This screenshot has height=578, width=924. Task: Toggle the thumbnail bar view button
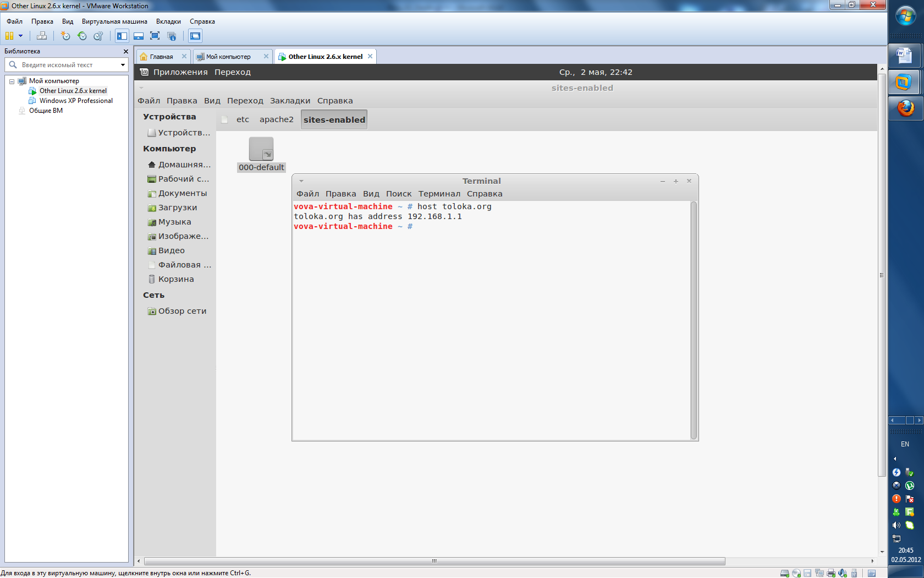(139, 36)
